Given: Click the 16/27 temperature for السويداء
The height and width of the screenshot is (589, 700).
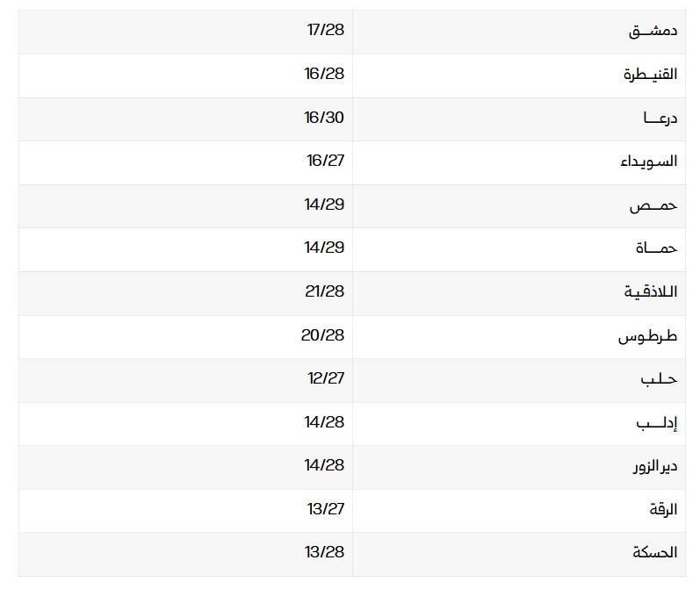Looking at the screenshot, I should tap(325, 162).
